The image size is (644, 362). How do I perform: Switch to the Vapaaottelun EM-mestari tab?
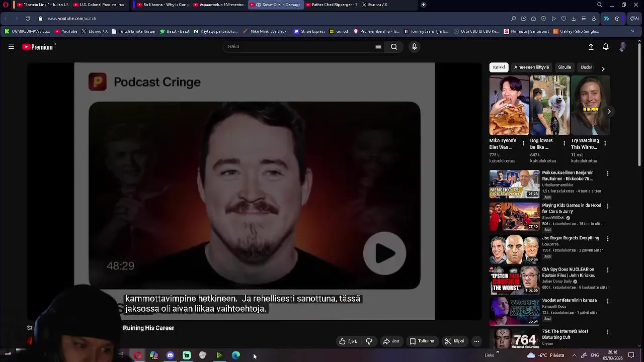(218, 5)
